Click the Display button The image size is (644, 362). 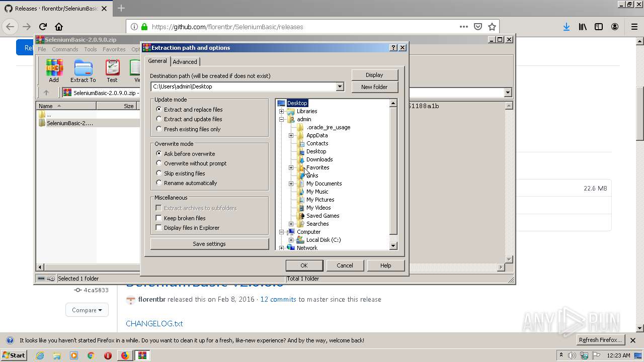pyautogui.click(x=374, y=75)
